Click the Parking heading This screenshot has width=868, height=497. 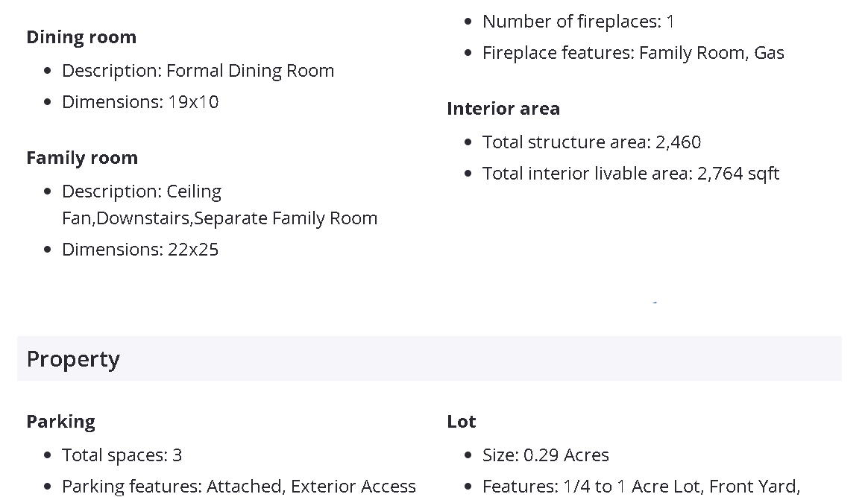pyautogui.click(x=61, y=422)
